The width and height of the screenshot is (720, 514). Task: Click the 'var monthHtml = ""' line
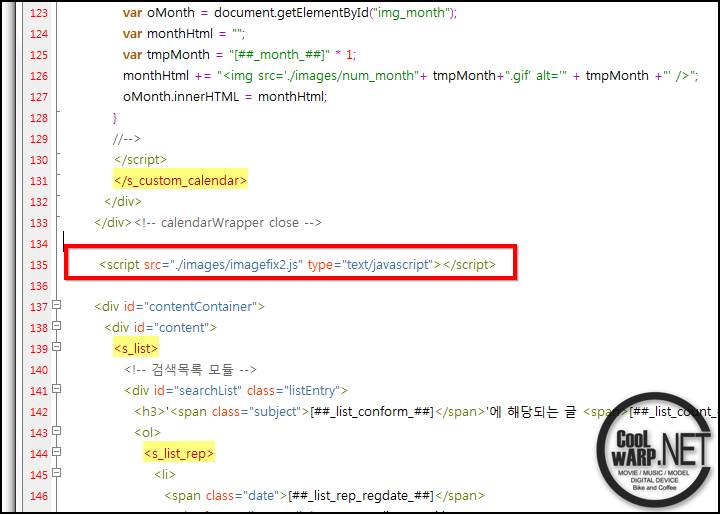[x=184, y=34]
